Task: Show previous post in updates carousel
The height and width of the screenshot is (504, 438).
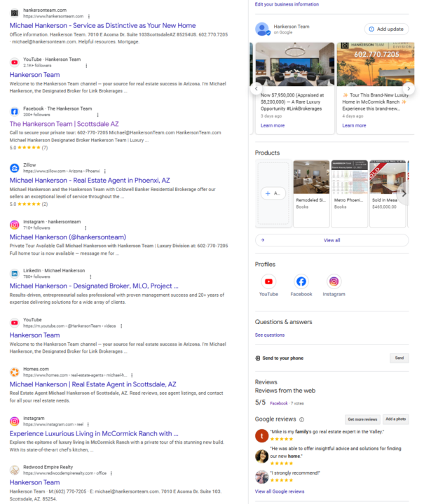Action: point(256,88)
